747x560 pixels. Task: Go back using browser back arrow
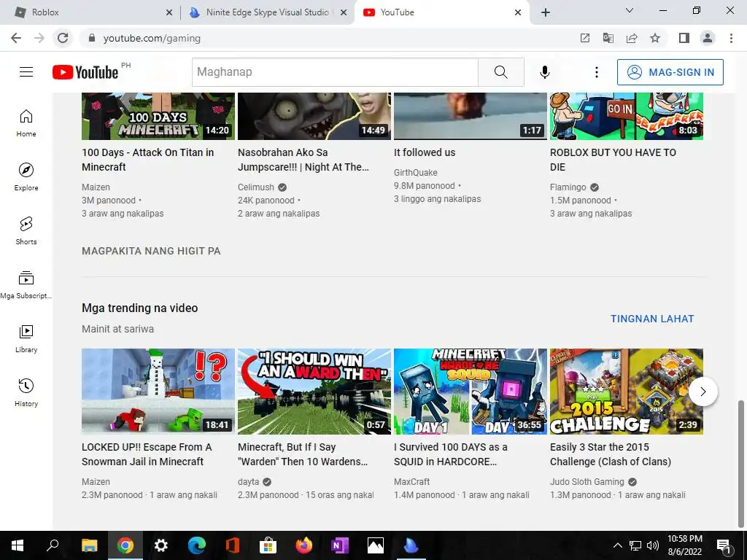coord(16,38)
